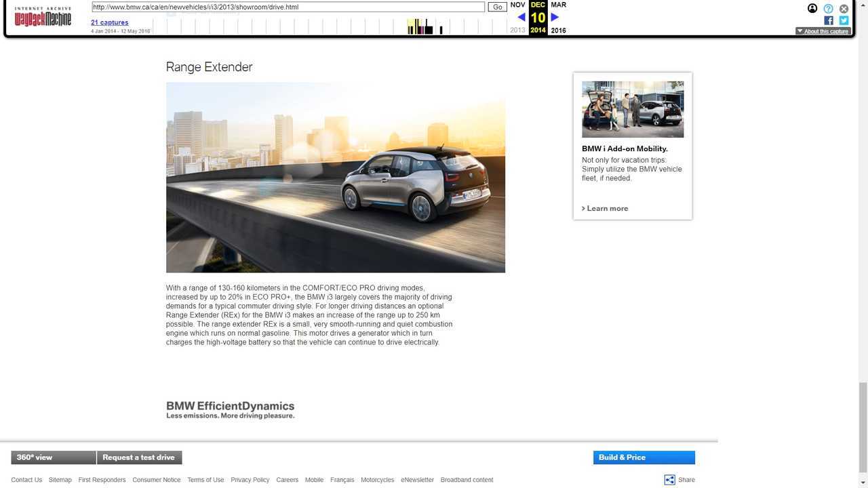This screenshot has width=868, height=488.
Task: Click Learn more under Add-on Mobility
Action: pyautogui.click(x=605, y=208)
